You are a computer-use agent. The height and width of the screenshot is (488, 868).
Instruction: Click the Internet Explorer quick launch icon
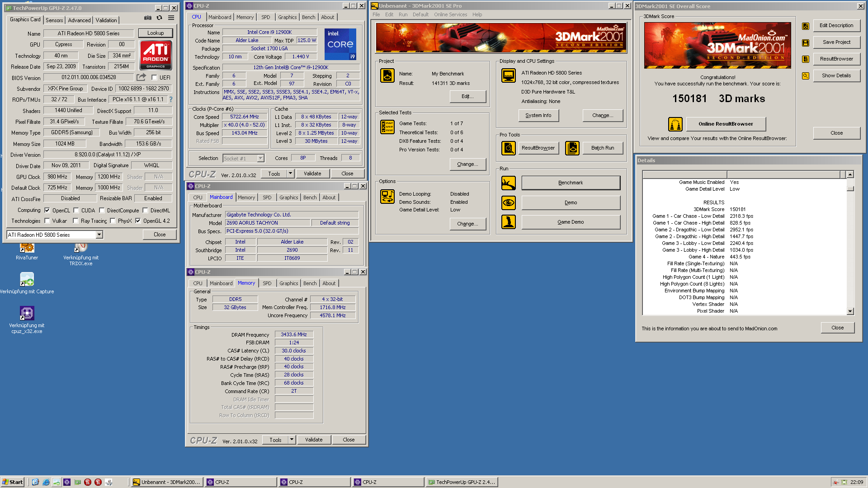coord(46,482)
